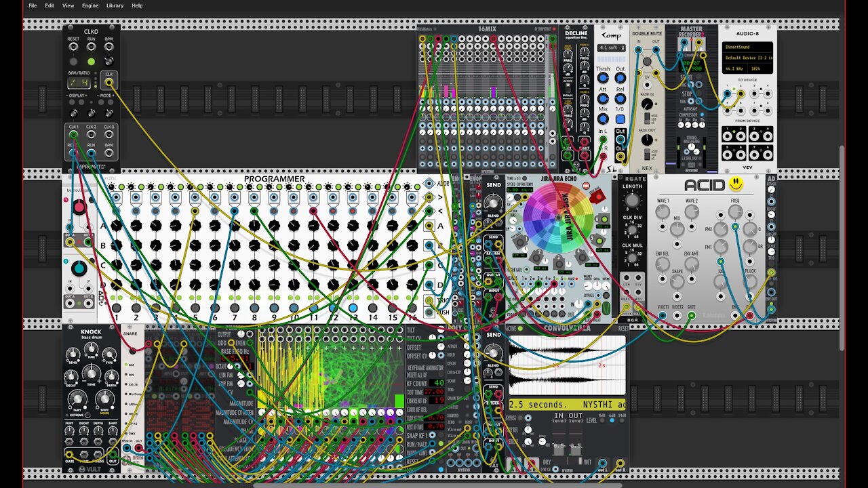
Task: Click the Programmer row B button
Action: coord(429,246)
